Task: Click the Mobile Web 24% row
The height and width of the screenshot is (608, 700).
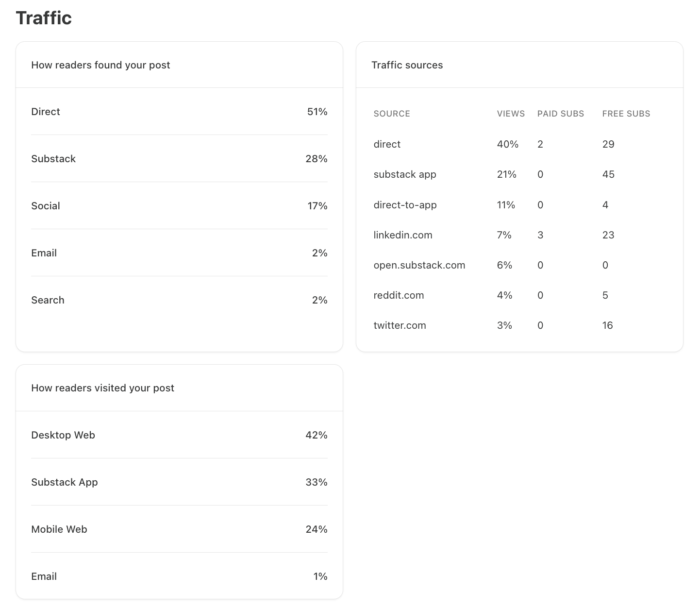Action: pos(179,529)
